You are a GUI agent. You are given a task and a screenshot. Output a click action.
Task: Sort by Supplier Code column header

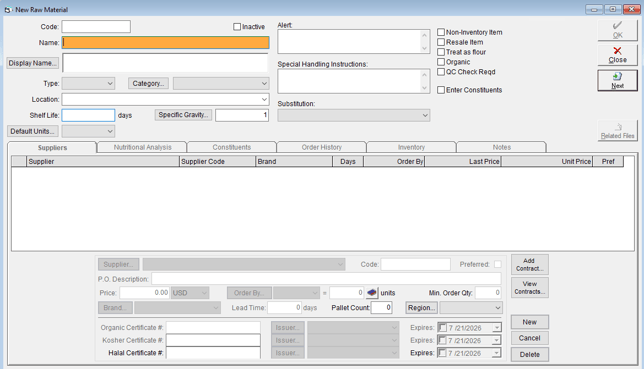click(x=218, y=161)
